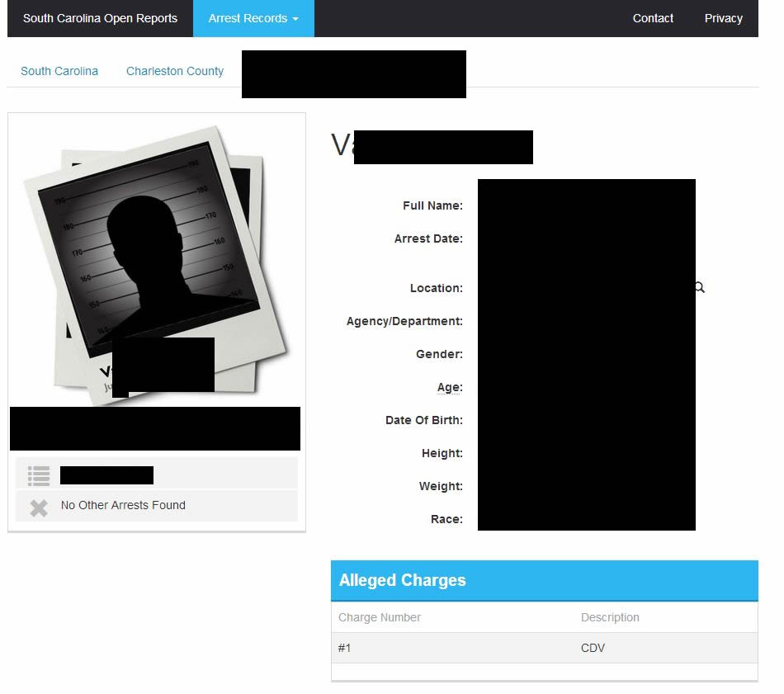Click the Full Name field label
Image resolution: width=784 pixels, height=694 pixels.
[432, 205]
